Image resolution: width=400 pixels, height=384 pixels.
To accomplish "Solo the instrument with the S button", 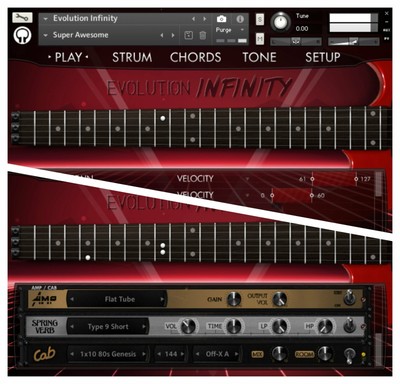I will (260, 19).
